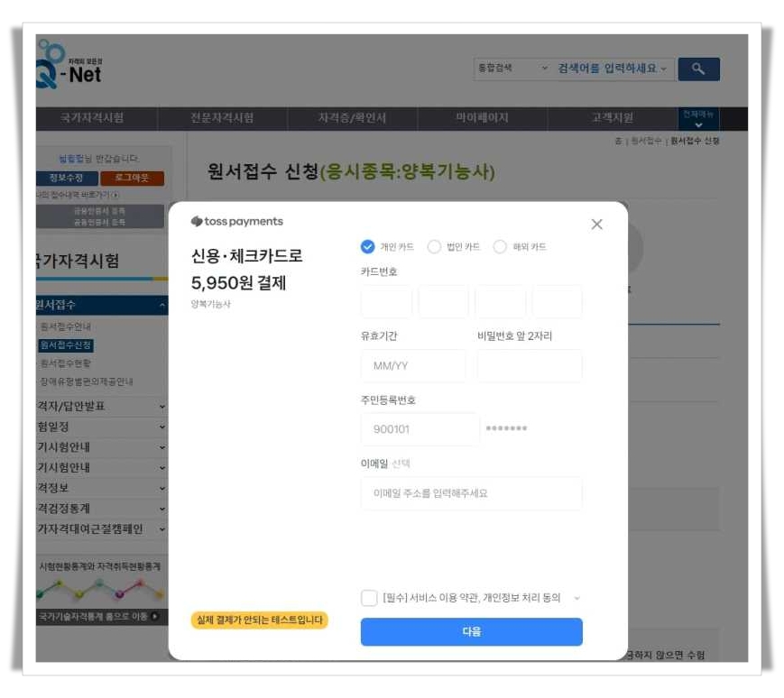Image resolution: width=784 pixels, height=698 pixels.
Task: Click the search magnifier icon
Action: [x=699, y=69]
